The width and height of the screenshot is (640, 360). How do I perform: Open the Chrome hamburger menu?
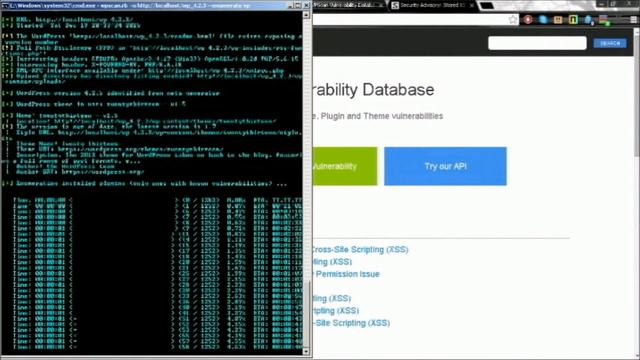633,20
